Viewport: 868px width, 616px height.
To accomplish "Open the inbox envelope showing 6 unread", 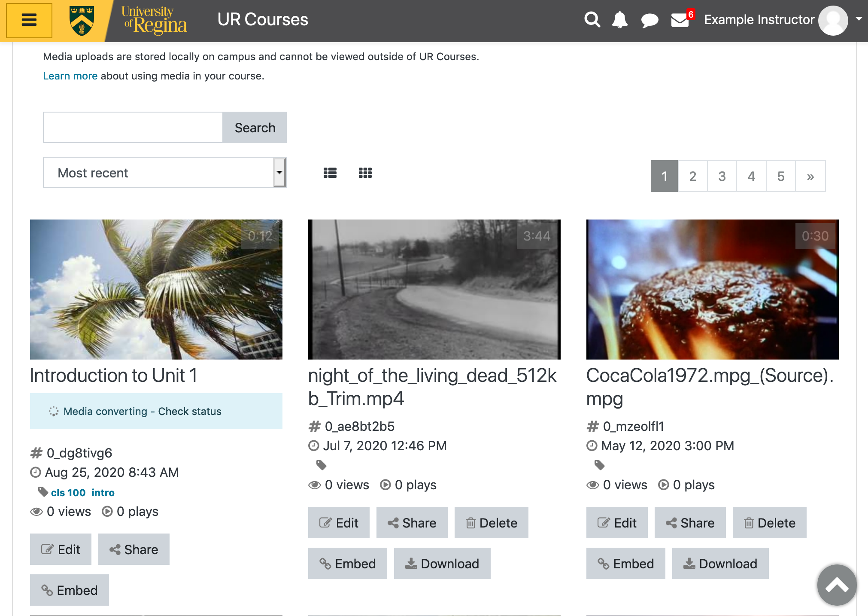I will [680, 20].
